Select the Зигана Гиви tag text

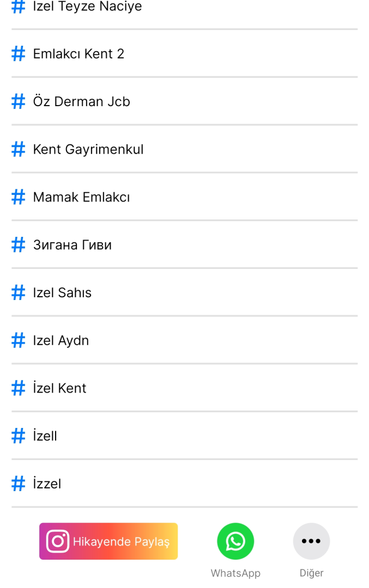tap(72, 245)
